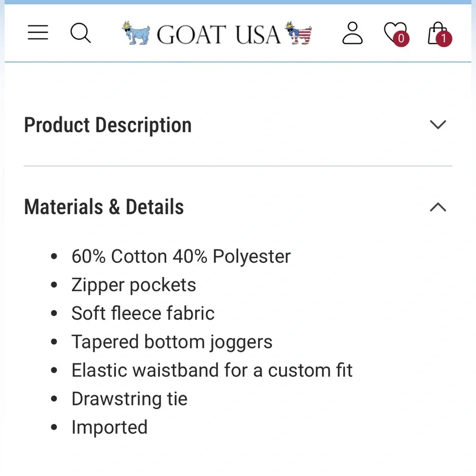Go home via GOAT USA logo text
Image resolution: width=476 pixels, height=476 pixels.
tap(218, 34)
